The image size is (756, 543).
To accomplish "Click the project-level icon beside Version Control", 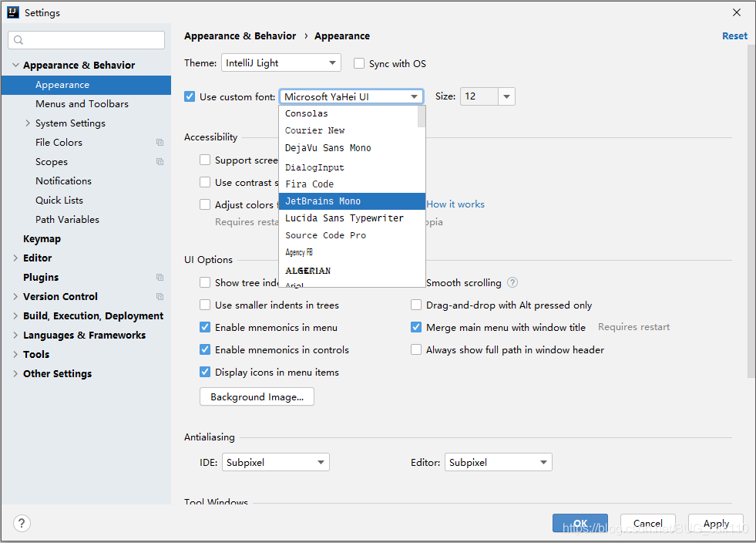I will point(160,296).
